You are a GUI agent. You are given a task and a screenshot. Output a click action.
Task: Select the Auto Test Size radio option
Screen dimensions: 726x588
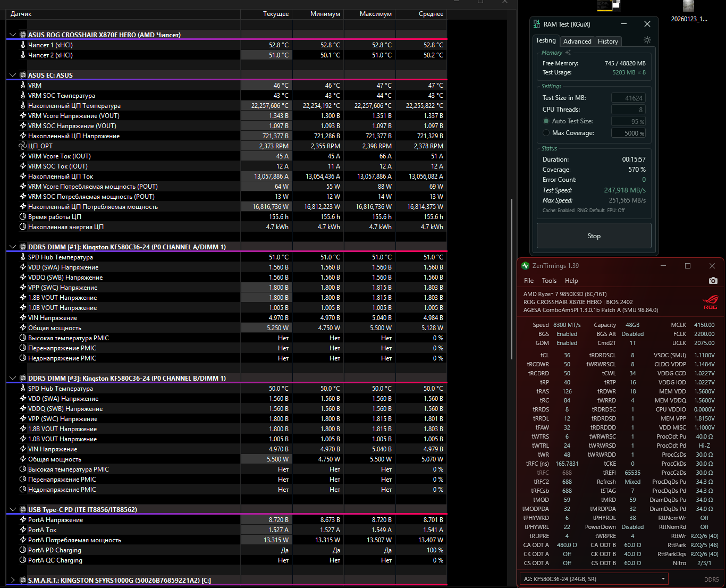[x=546, y=121]
